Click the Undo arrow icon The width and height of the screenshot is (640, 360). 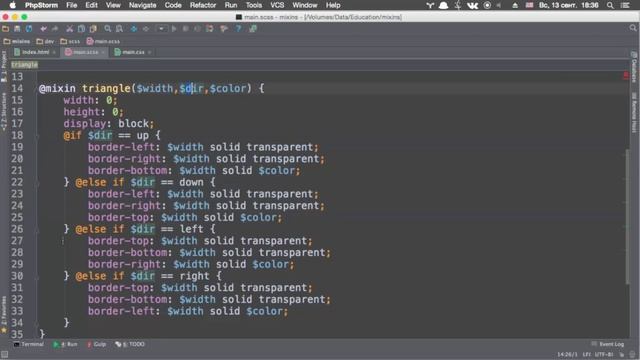[43, 29]
